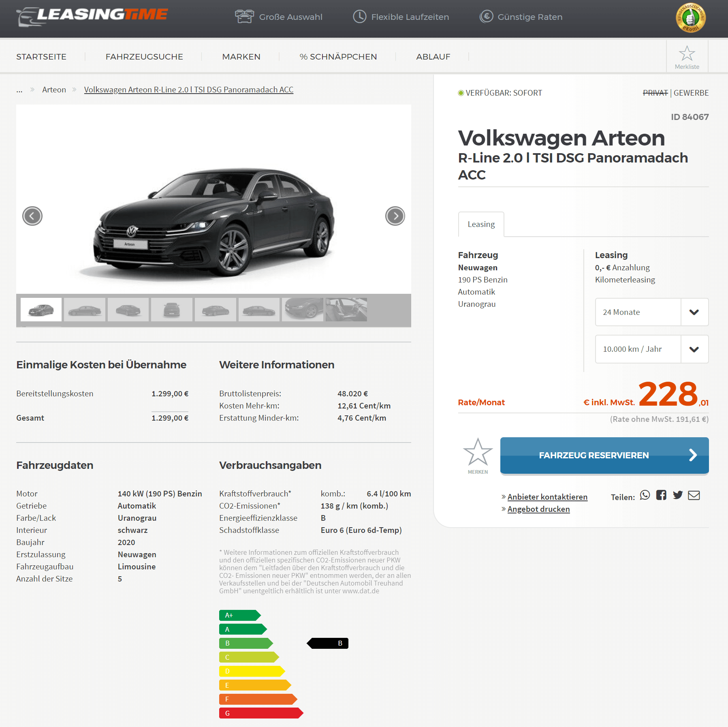Click arrow on Fahrzeug reservieren button
728x727 pixels.
point(693,455)
